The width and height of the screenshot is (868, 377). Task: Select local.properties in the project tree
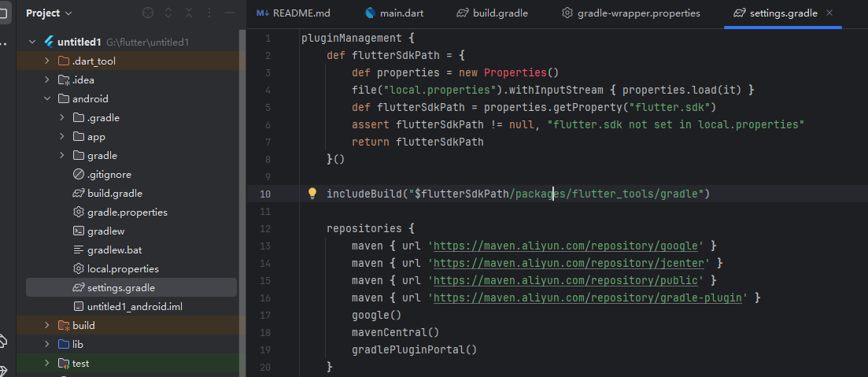pyautogui.click(x=123, y=268)
